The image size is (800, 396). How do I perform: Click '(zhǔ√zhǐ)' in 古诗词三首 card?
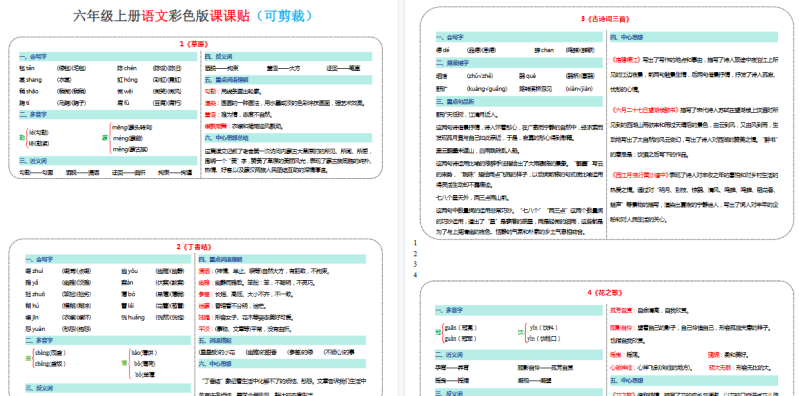point(480,76)
